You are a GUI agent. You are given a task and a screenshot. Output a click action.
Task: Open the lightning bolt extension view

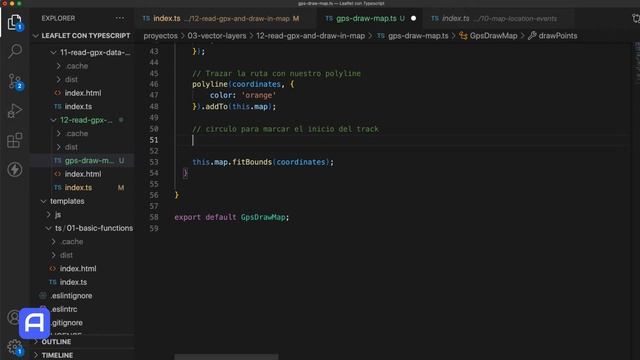pos(15,169)
